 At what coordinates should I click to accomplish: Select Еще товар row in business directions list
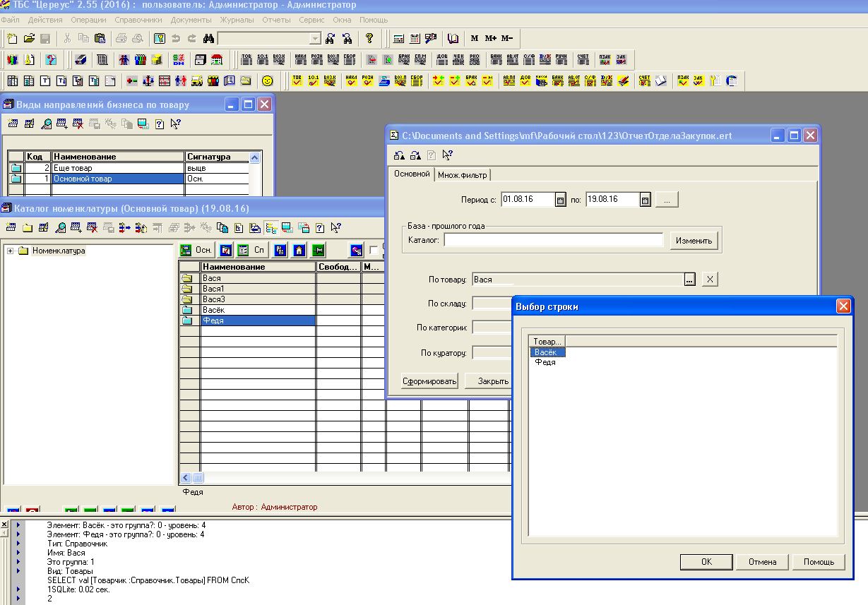coord(118,168)
